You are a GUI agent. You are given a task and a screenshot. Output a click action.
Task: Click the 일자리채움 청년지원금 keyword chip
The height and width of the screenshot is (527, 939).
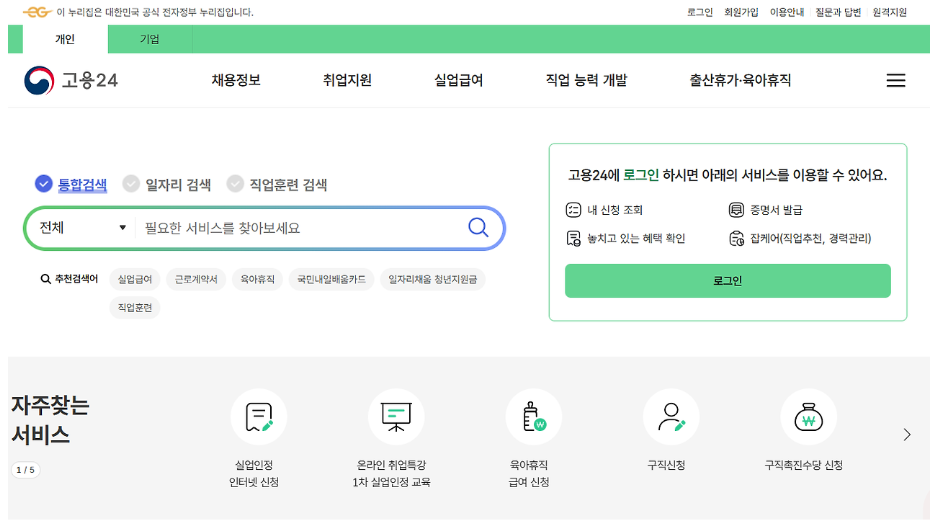tap(432, 279)
